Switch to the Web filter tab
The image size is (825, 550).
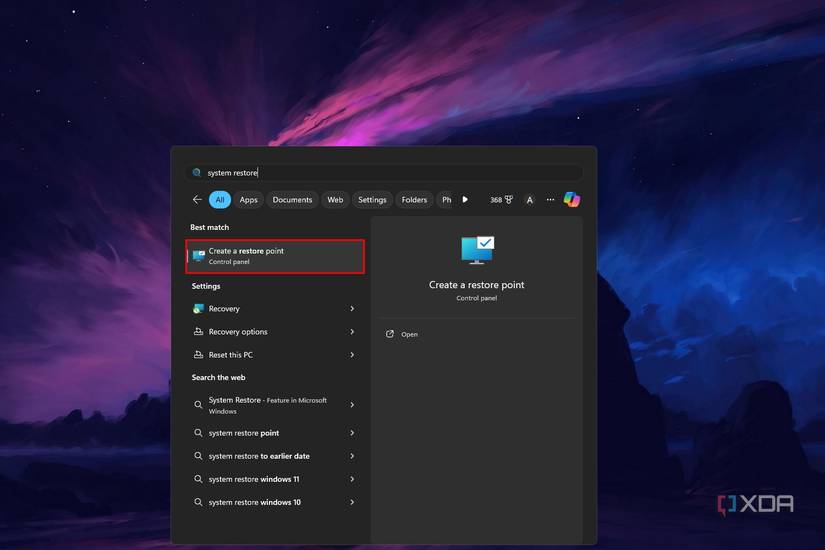pyautogui.click(x=335, y=199)
